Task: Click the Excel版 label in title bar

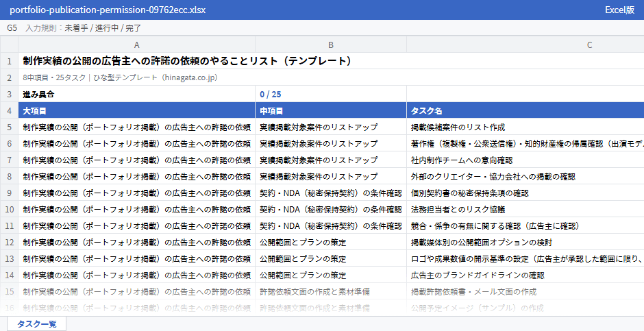Action: pyautogui.click(x=619, y=10)
